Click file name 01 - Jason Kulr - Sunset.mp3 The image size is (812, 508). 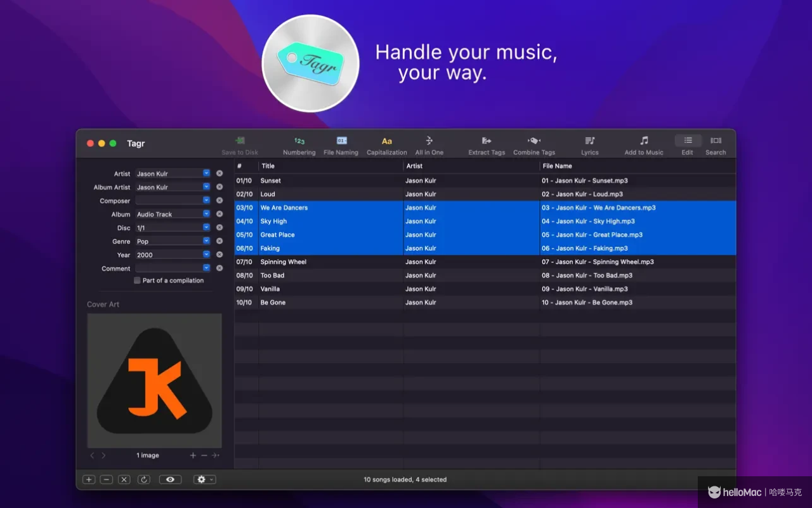click(585, 180)
